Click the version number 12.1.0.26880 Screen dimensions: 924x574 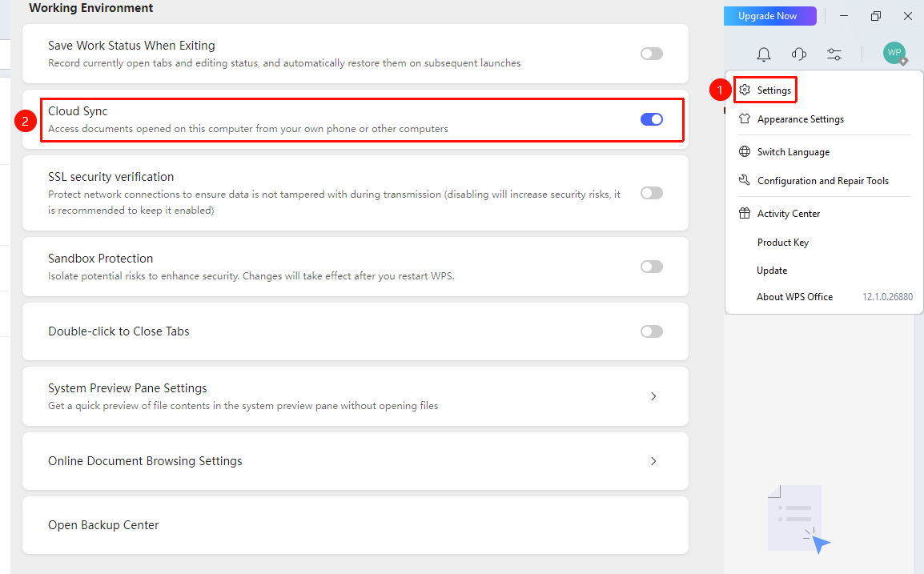click(x=887, y=297)
